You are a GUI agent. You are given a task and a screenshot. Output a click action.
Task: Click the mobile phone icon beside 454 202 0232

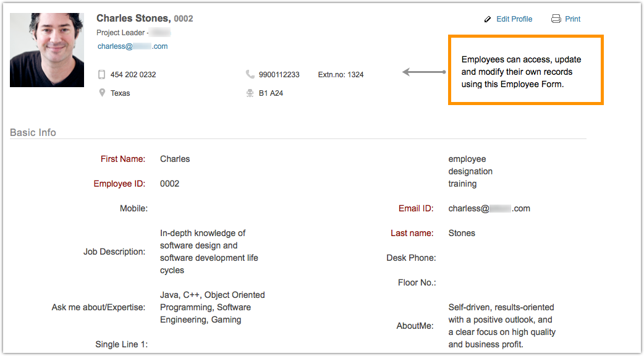pyautogui.click(x=101, y=75)
